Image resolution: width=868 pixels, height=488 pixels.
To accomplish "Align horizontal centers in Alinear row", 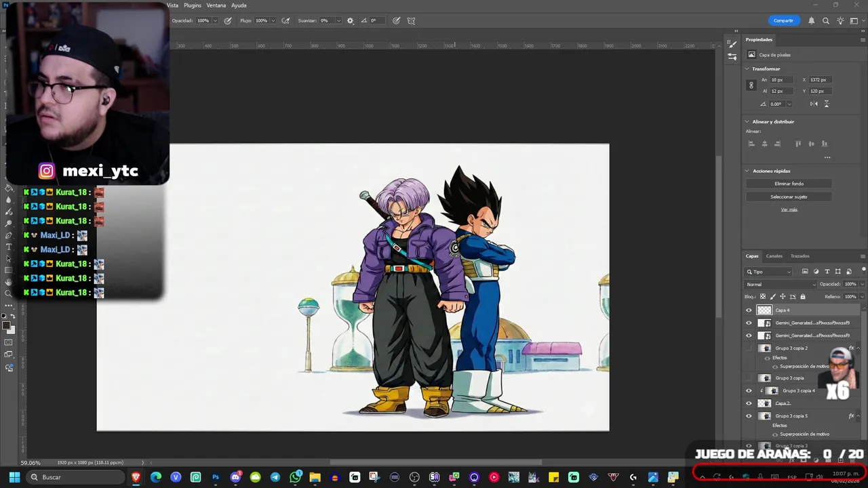I will (764, 144).
